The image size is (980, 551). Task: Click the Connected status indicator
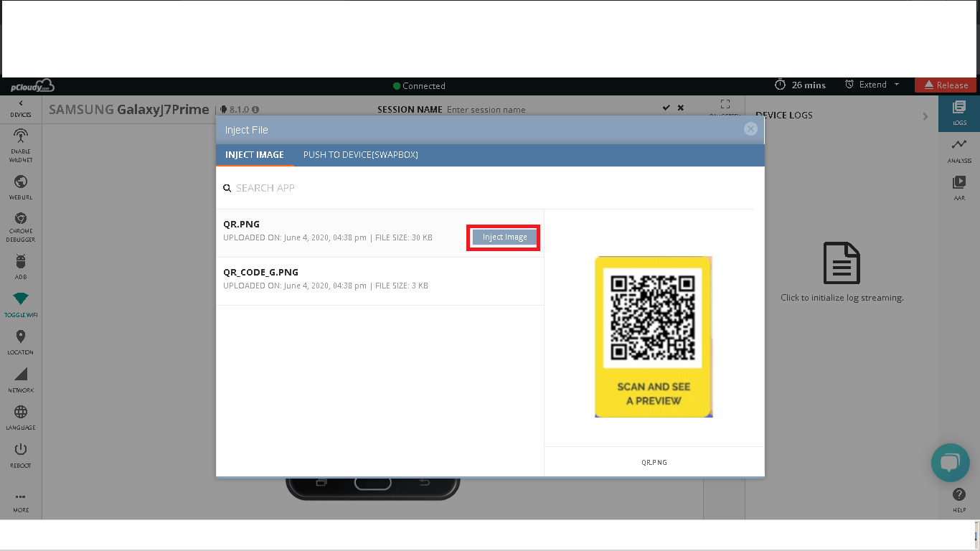(419, 86)
